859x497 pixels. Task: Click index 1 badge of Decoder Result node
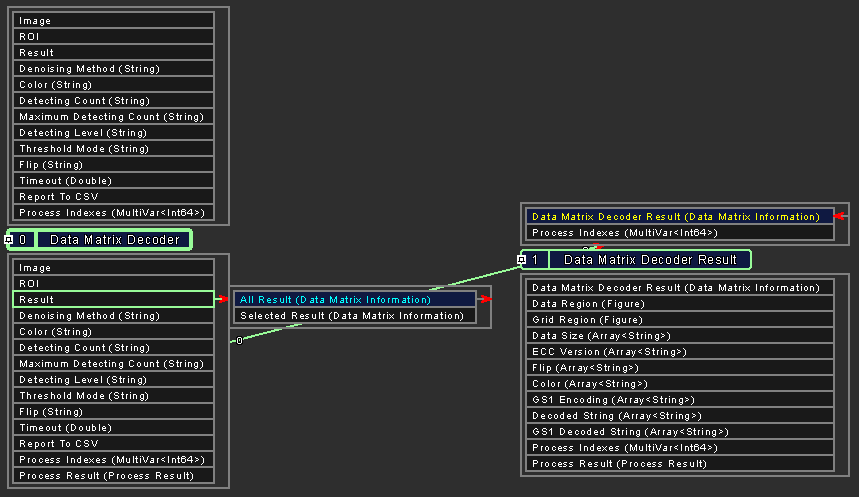coord(535,260)
